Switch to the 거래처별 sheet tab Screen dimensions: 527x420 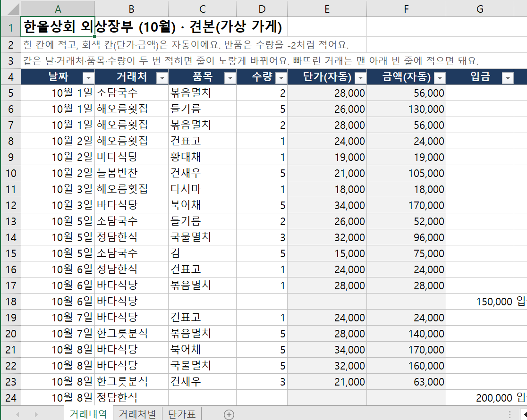pyautogui.click(x=137, y=413)
